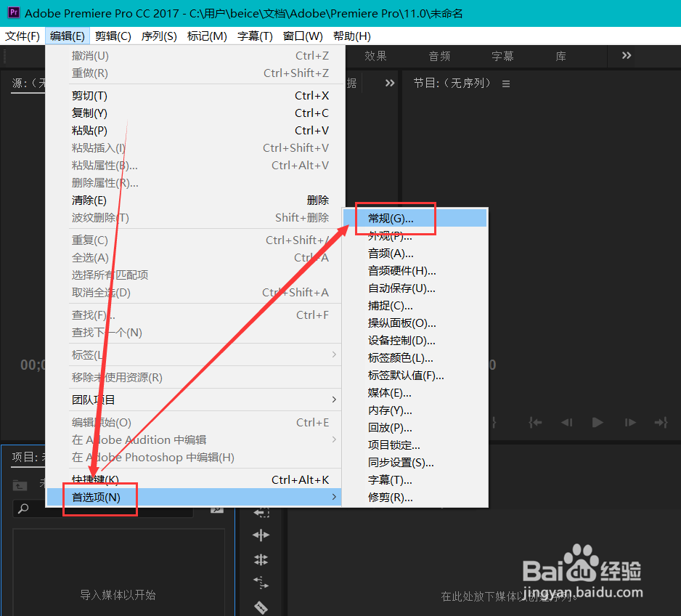
Task: Choose 清除(E) from Edit menu
Action: click(x=195, y=200)
